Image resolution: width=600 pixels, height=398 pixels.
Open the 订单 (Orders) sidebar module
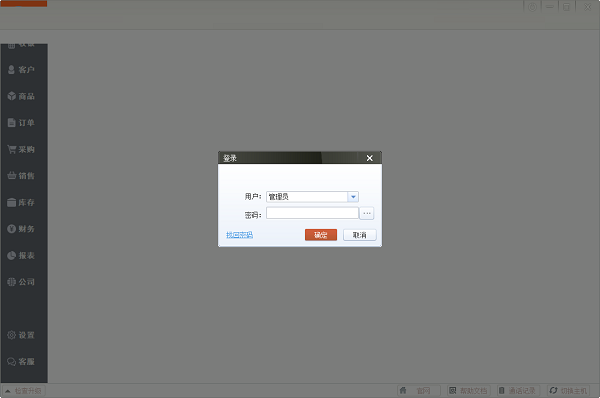coord(21,122)
